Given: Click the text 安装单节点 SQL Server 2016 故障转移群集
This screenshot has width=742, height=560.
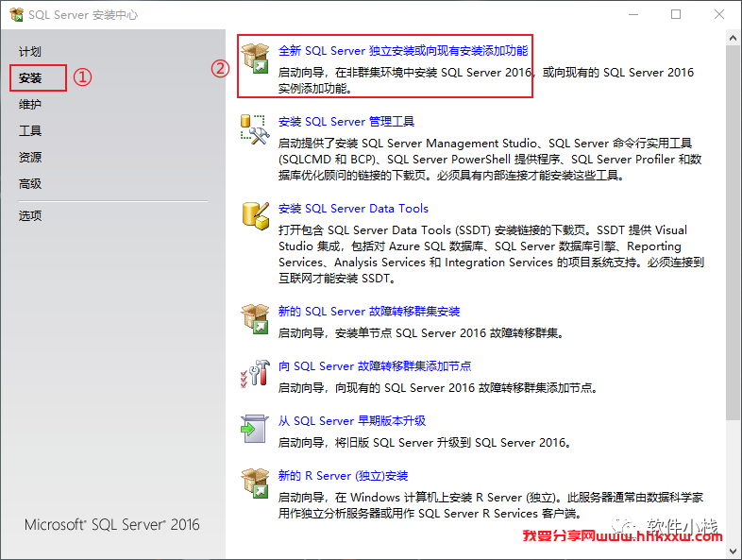Looking at the screenshot, I should click(449, 333).
